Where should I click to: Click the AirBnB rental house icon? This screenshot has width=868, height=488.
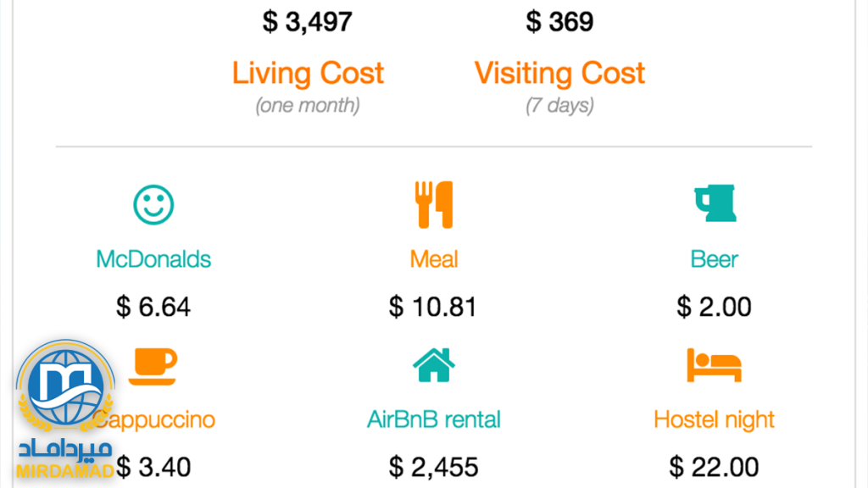coord(434,364)
